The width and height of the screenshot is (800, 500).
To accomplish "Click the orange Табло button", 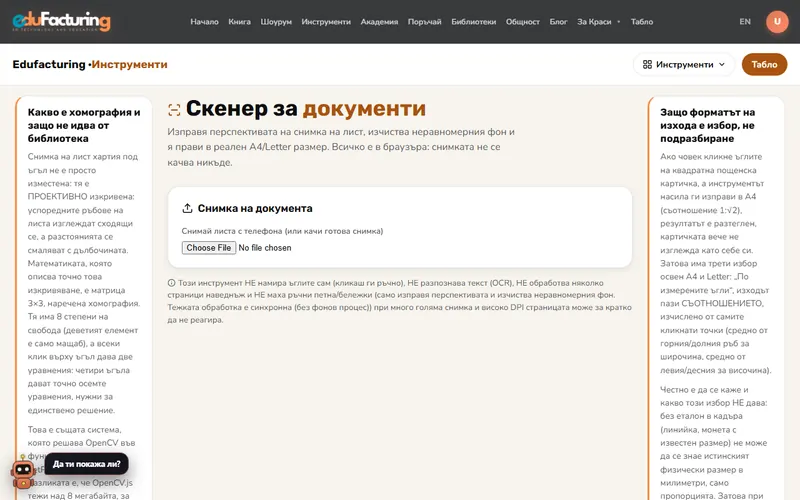I will click(764, 64).
